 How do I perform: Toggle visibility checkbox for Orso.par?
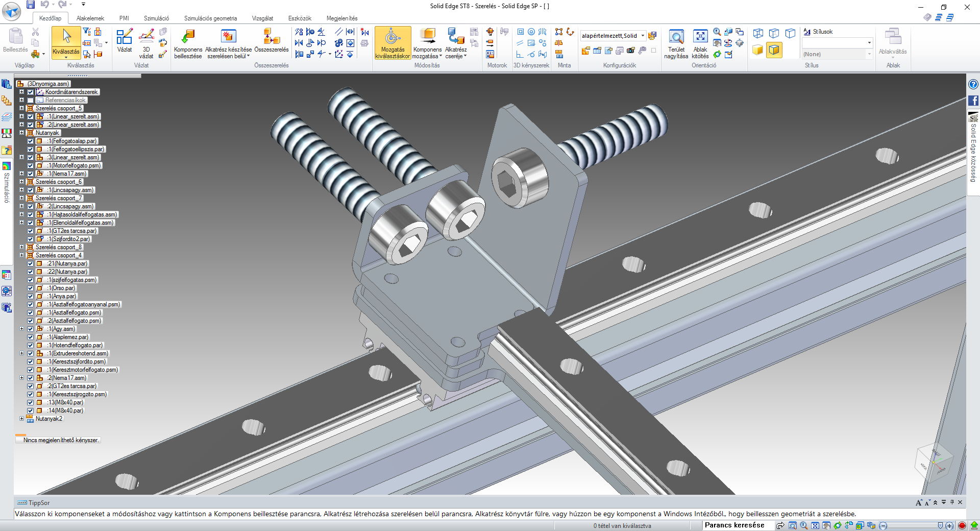coord(30,288)
